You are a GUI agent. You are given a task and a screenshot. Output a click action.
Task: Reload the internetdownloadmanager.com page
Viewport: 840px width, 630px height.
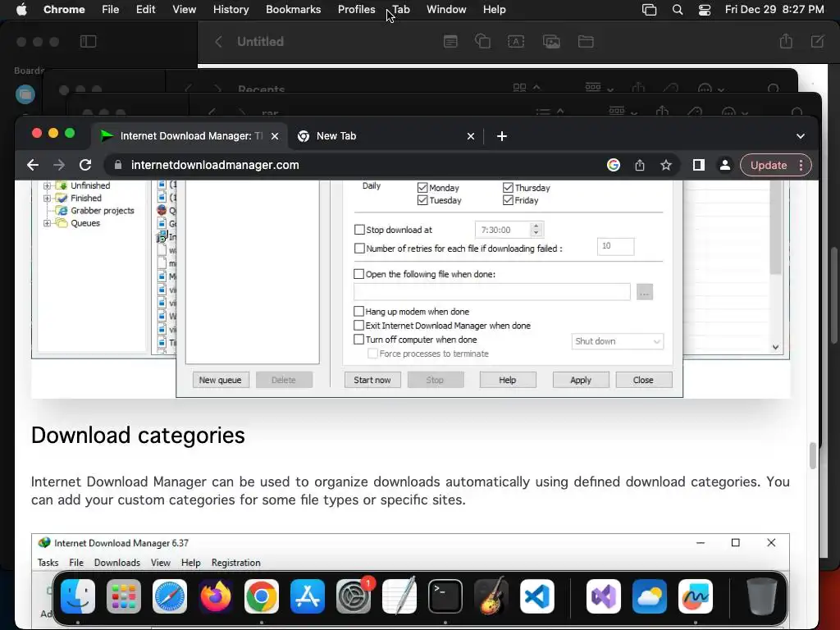(x=85, y=165)
